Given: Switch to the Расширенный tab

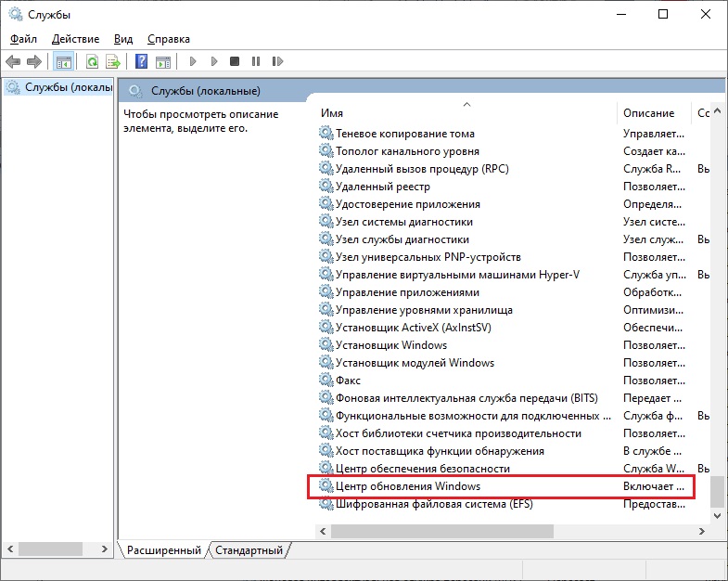Looking at the screenshot, I should [x=164, y=549].
